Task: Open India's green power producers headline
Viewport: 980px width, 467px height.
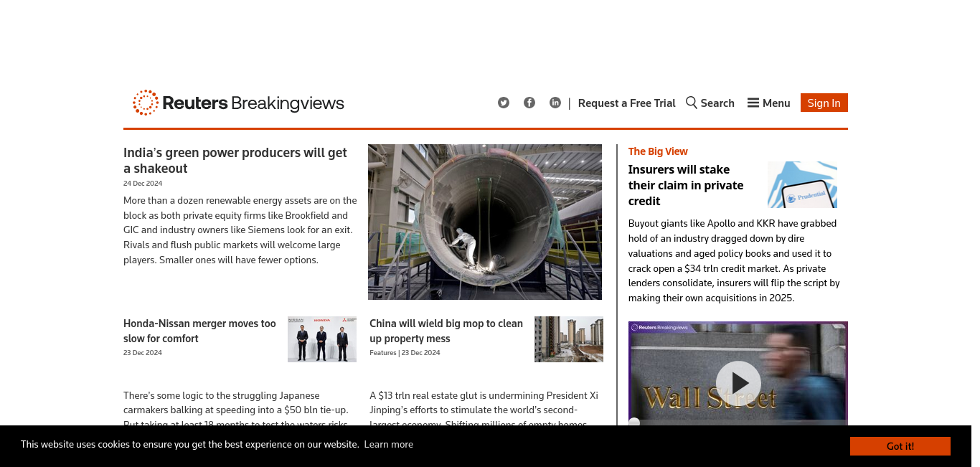Action: click(235, 161)
